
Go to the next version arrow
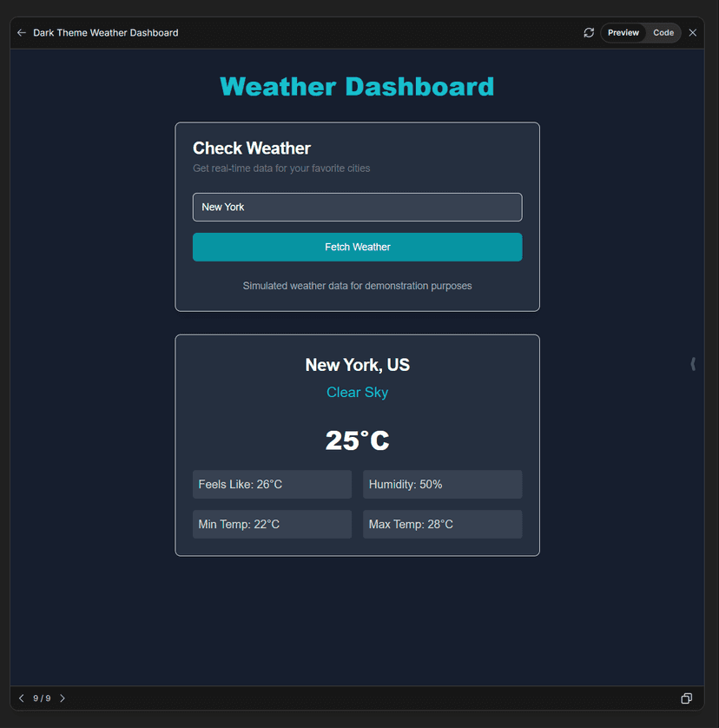(63, 698)
